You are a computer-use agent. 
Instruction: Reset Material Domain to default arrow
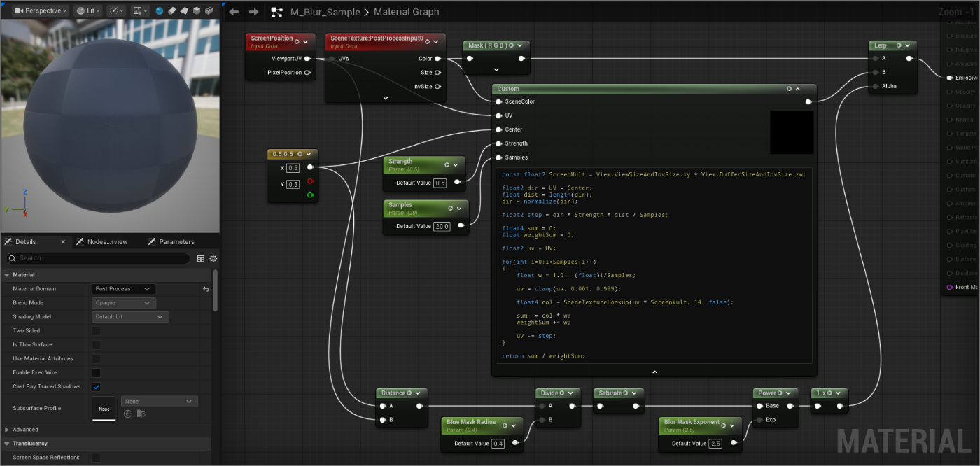(x=206, y=289)
